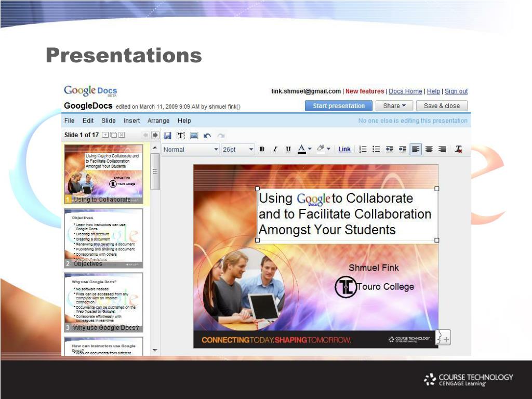Open the Normal font style dropdown
Image resolution: width=532 pixels, height=399 pixels.
(x=191, y=149)
